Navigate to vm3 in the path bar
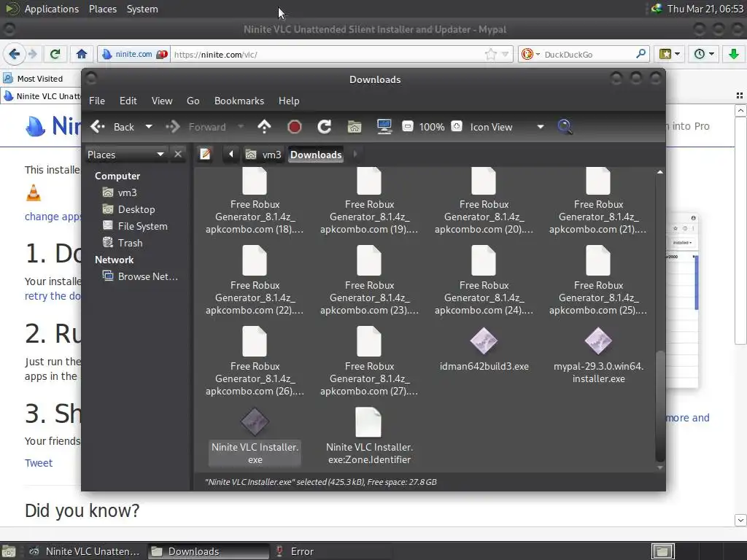The width and height of the screenshot is (747, 560). [263, 155]
